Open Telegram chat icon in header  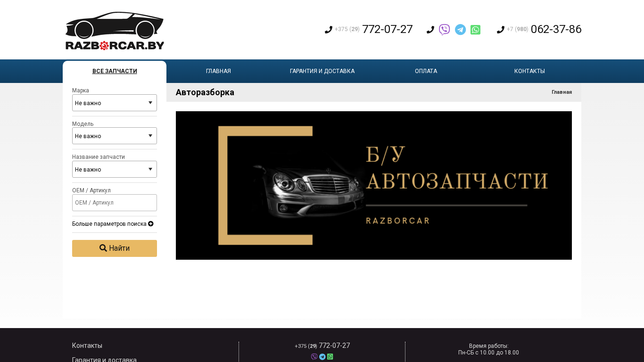click(x=460, y=30)
